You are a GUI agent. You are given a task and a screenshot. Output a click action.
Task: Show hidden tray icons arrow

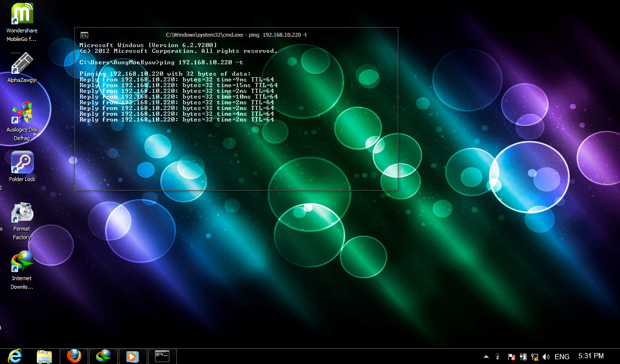pos(486,356)
